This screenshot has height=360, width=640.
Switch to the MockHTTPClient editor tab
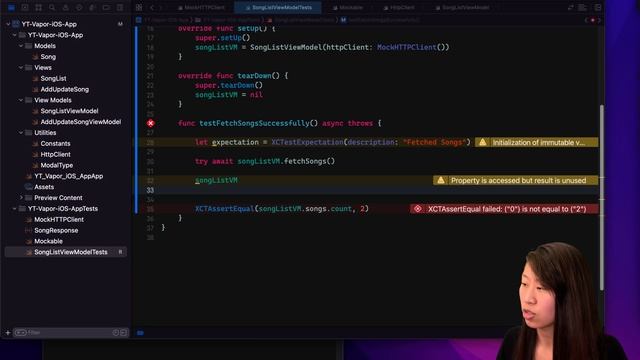click(201, 7)
